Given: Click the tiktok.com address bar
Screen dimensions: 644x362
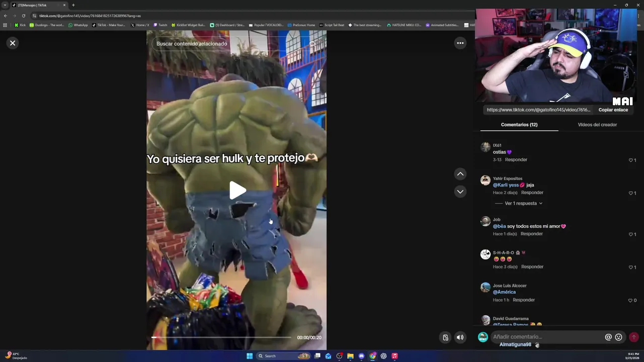Looking at the screenshot, I should (x=252, y=16).
